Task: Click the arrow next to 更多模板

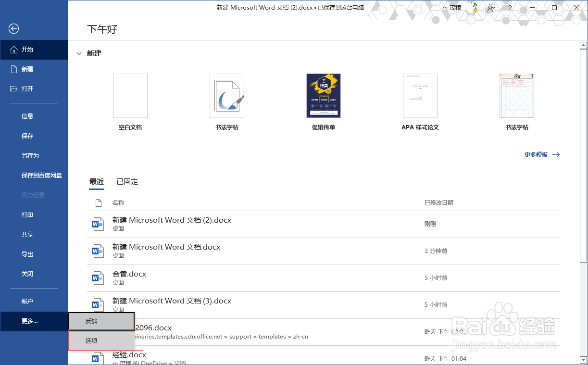Action: point(556,155)
